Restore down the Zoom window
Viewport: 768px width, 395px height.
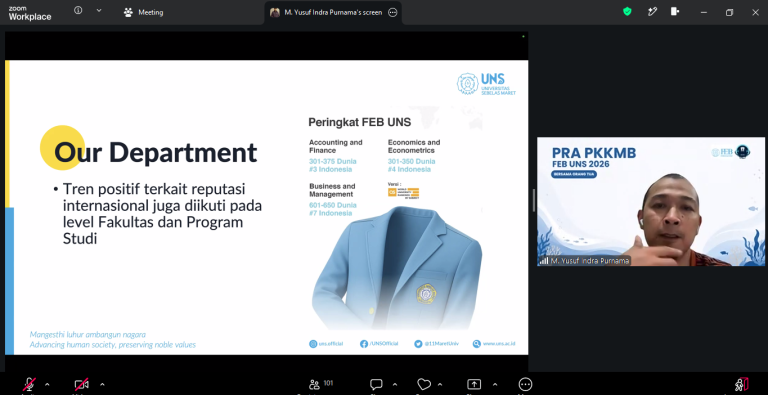point(729,13)
